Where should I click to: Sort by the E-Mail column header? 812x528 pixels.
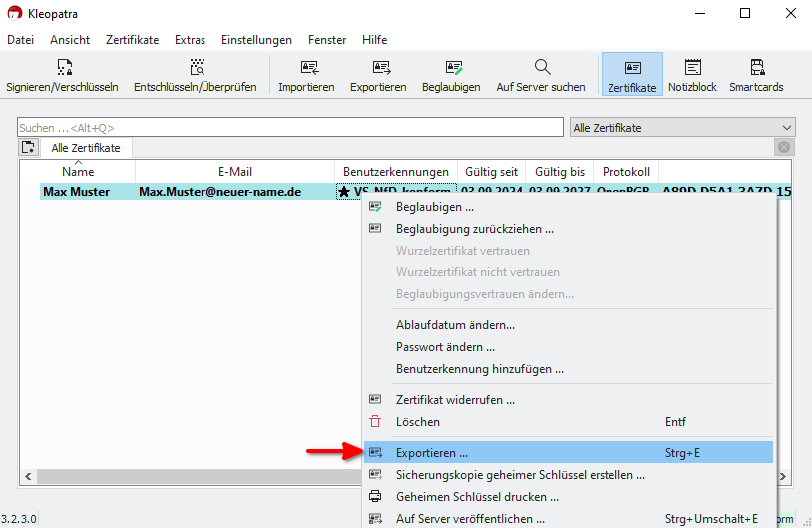pyautogui.click(x=235, y=172)
